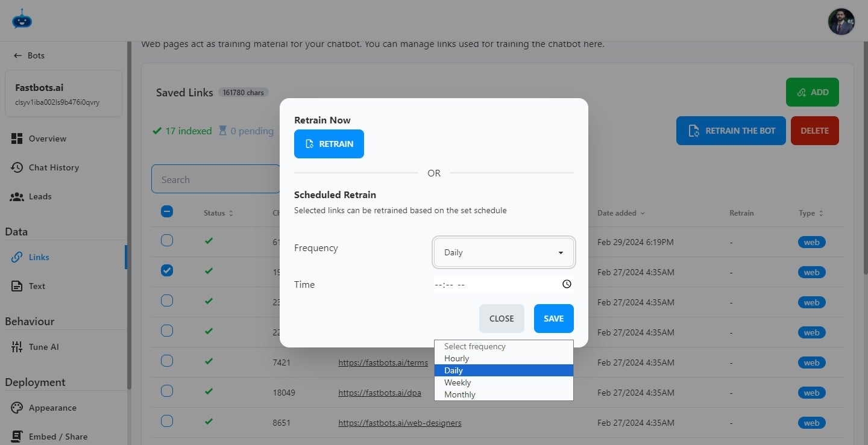Check the checkbox on the 7421 chars row
Viewport: 868px width, 445px height.
coord(166,361)
